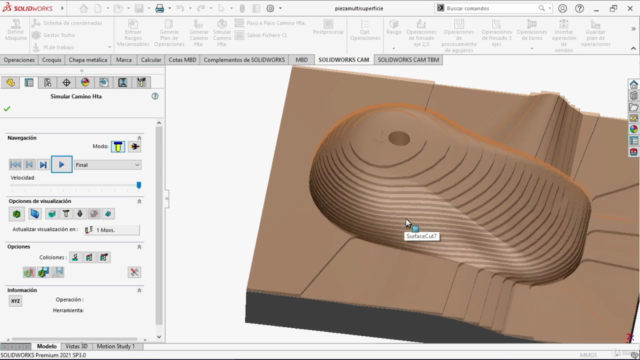The width and height of the screenshot is (640, 360).
Task: Open the Final run-to dropdown
Action: click(108, 165)
